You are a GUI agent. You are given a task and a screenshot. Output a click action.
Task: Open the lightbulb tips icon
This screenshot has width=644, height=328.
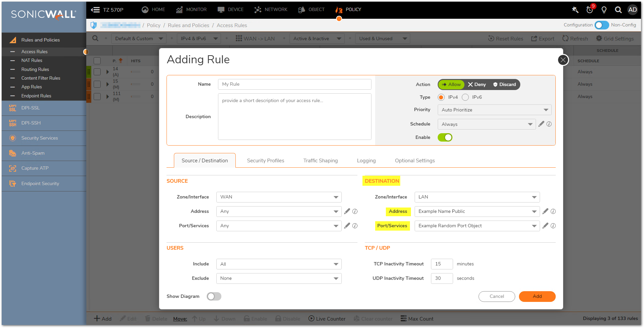coord(604,10)
